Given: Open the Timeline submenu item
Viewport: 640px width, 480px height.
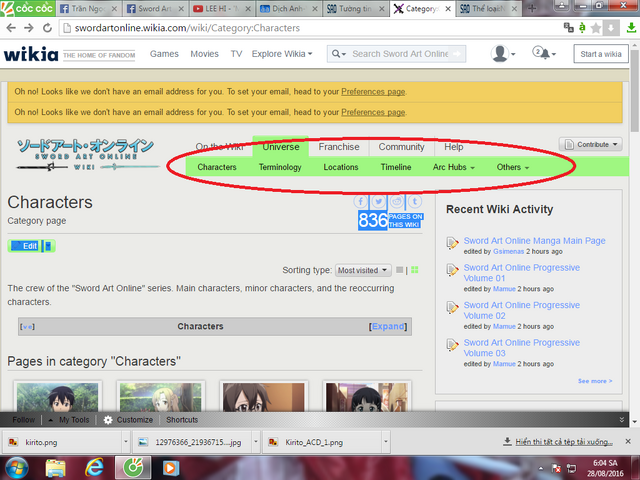Looking at the screenshot, I should (x=396, y=167).
